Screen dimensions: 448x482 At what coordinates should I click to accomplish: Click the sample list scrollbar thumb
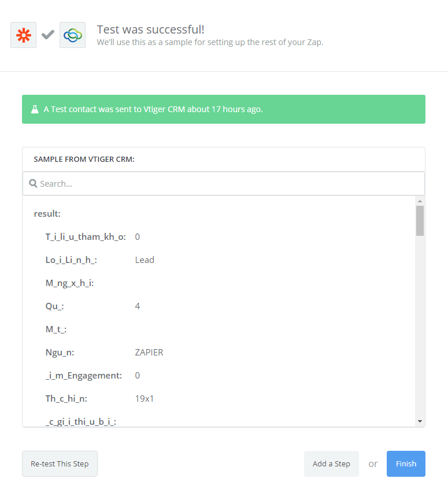420,220
